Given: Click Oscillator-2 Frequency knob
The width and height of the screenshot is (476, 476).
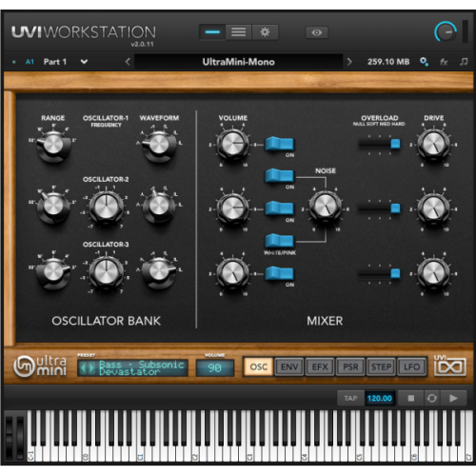Looking at the screenshot, I should (x=106, y=207).
